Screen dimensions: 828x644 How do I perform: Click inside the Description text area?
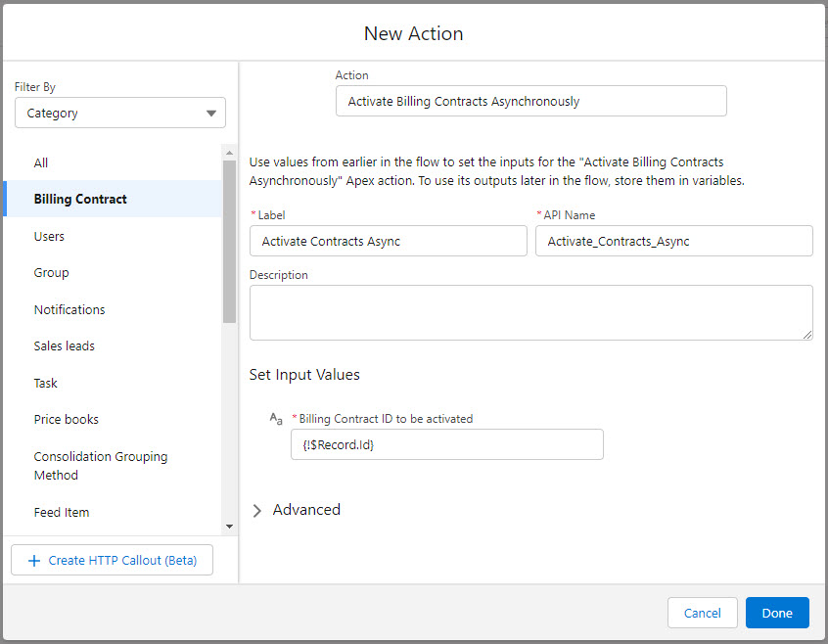coord(530,313)
